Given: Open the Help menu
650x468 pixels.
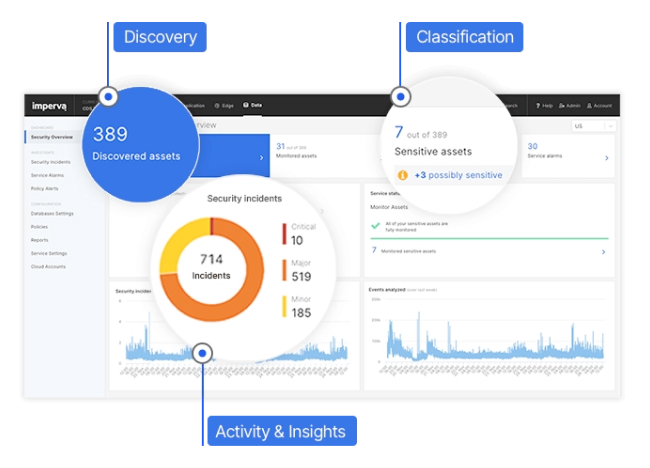Looking at the screenshot, I should [x=544, y=106].
